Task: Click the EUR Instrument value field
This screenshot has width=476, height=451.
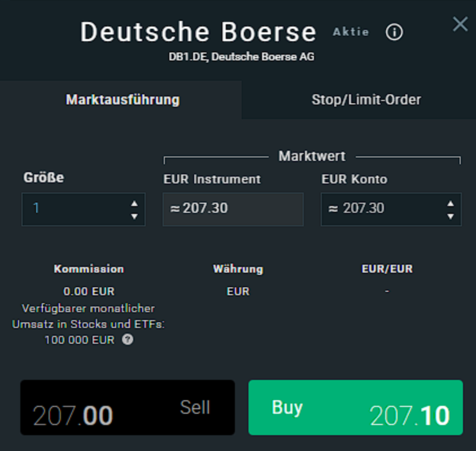Action: 233,209
